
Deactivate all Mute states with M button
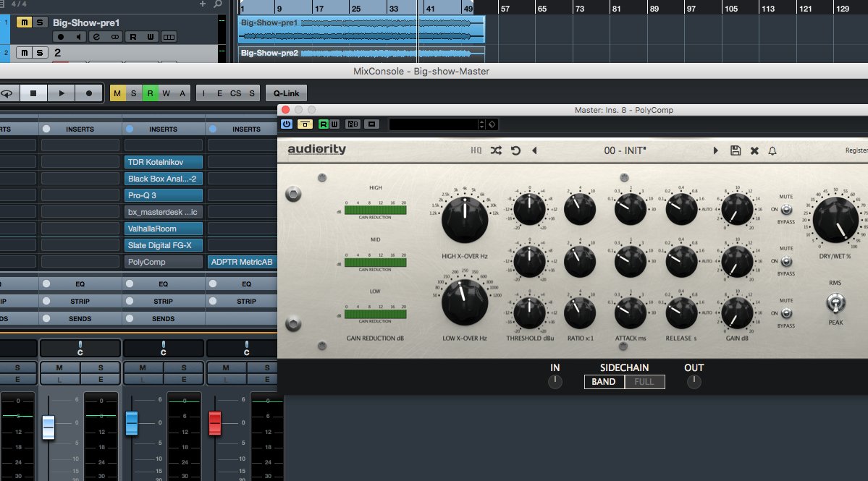point(117,93)
